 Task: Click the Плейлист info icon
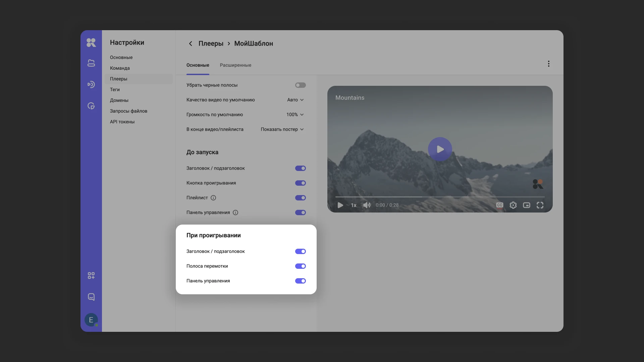coord(213,198)
